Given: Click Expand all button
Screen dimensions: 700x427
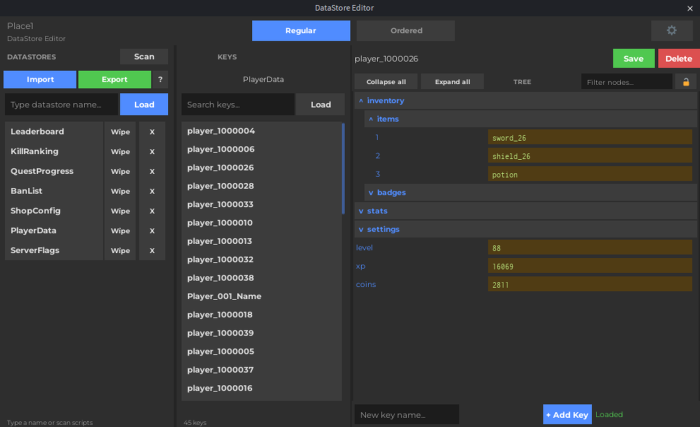Looking at the screenshot, I should tap(452, 82).
